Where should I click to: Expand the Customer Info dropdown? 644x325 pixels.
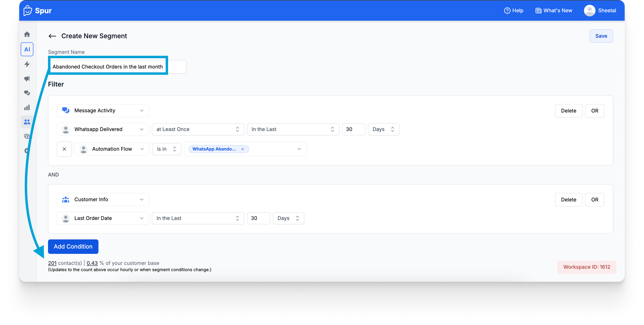(103, 200)
